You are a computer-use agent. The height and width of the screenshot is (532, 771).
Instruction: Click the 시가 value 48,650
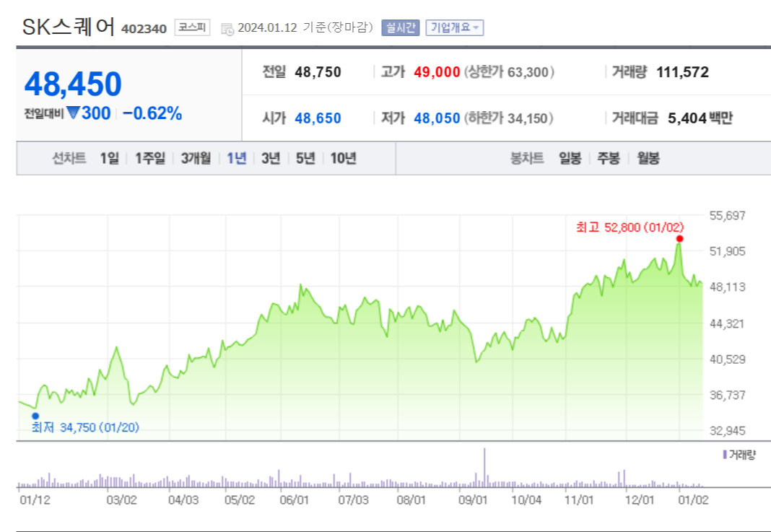318,118
